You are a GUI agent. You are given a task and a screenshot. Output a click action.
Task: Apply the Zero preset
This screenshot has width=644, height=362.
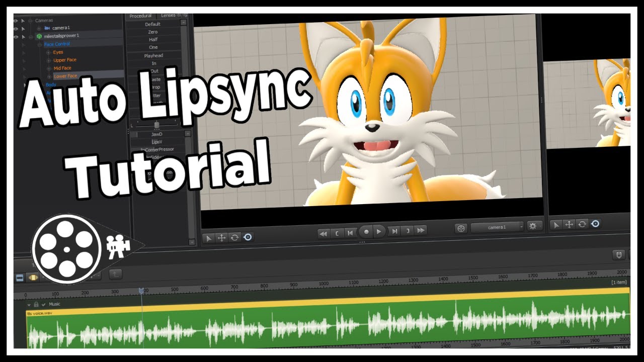(x=153, y=32)
